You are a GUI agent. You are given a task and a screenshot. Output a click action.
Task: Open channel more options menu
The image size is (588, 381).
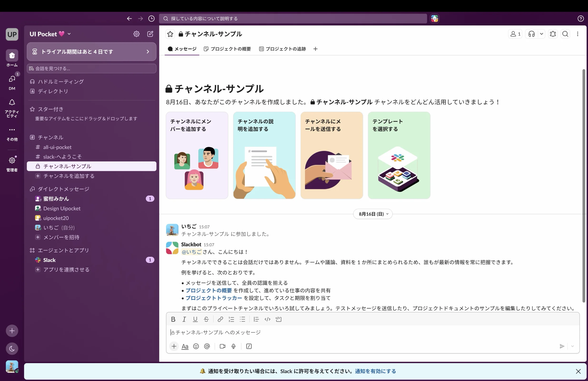(578, 34)
